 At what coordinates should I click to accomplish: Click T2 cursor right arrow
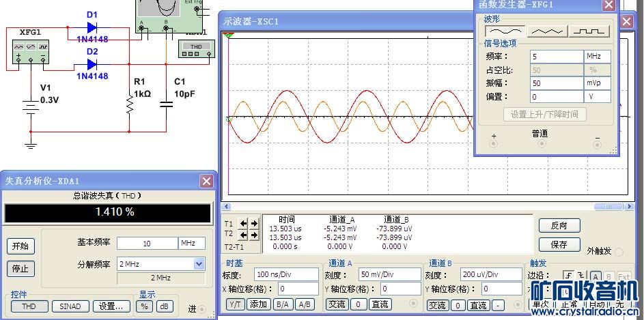(255, 235)
